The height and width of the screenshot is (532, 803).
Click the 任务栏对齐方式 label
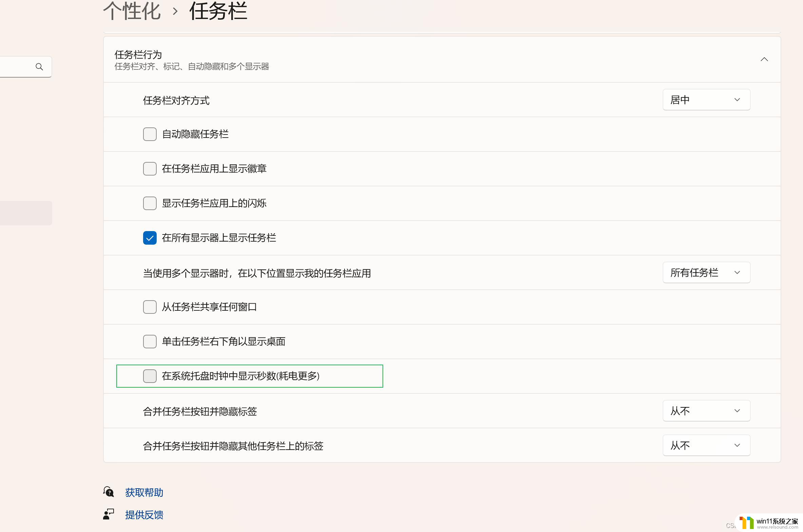pyautogui.click(x=176, y=100)
